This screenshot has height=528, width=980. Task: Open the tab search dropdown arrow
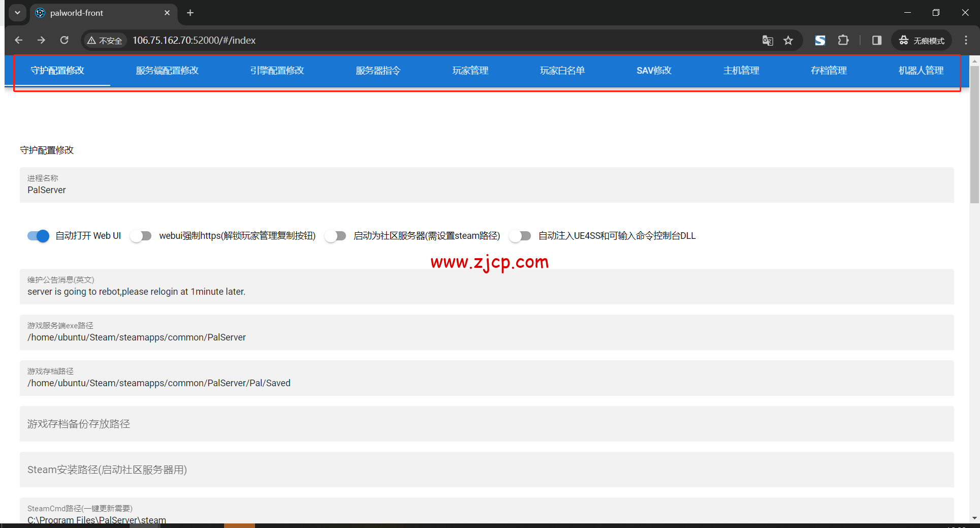(17, 13)
